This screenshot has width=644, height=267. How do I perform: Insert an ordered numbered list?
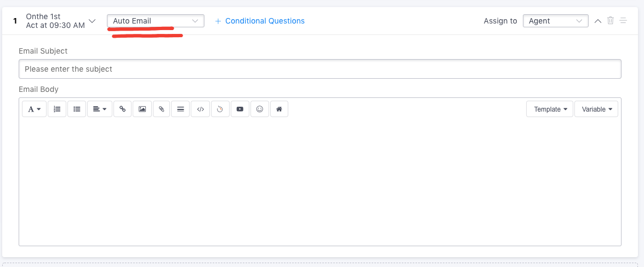tap(57, 109)
